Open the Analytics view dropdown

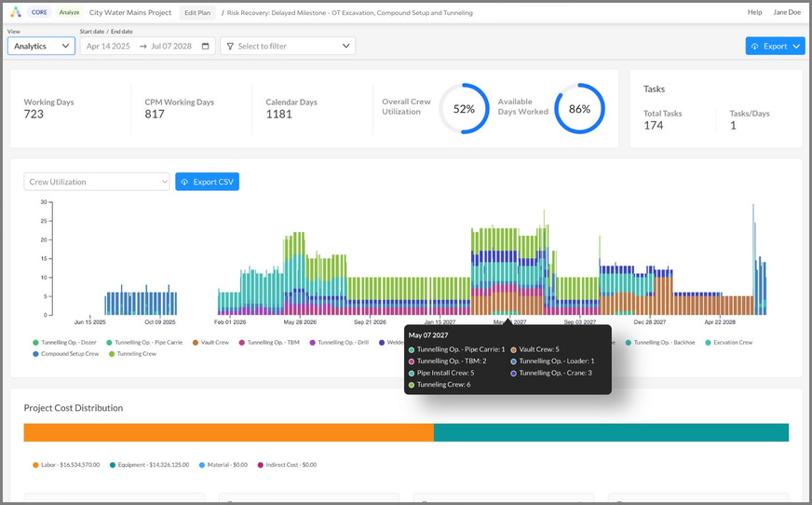[x=41, y=46]
